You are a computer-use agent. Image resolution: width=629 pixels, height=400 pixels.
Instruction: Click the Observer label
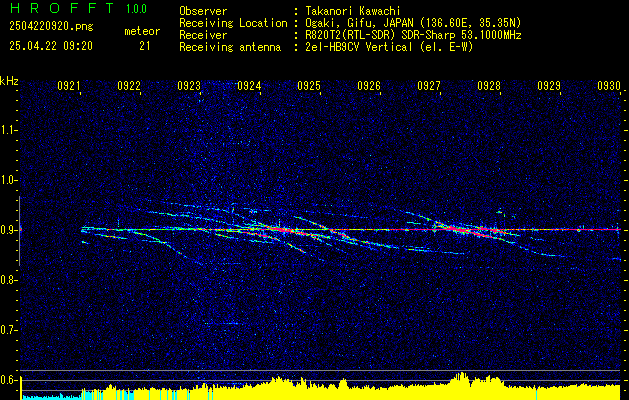click(x=203, y=11)
